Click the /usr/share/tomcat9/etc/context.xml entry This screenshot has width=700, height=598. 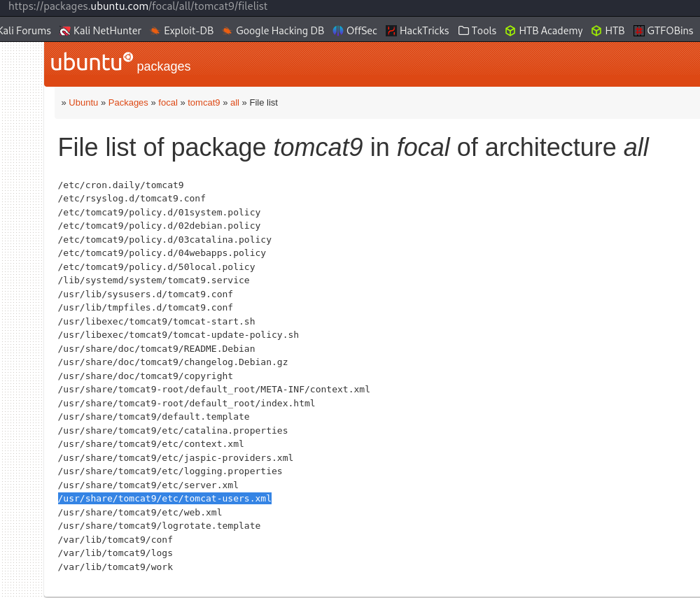tap(151, 443)
